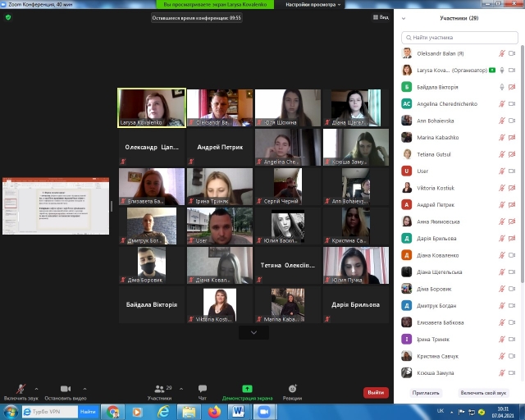This screenshot has width=525, height=420.
Task: Open Firefox from the taskbar
Action: tap(214, 412)
